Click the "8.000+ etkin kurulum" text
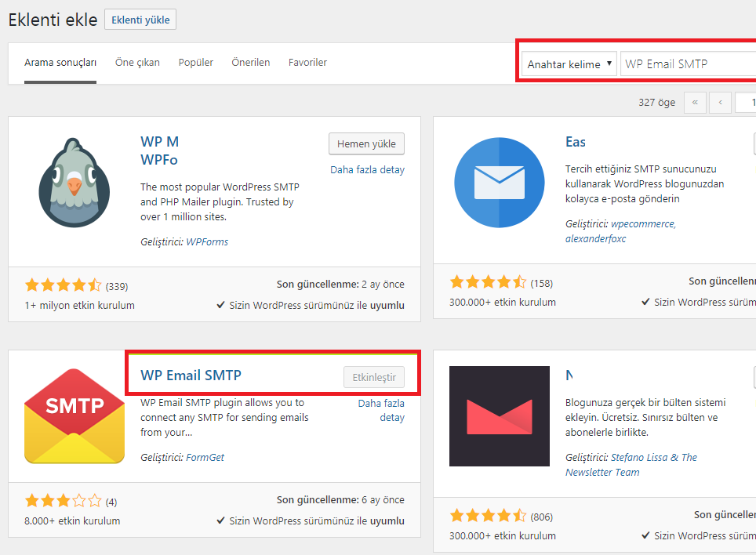 click(x=72, y=521)
